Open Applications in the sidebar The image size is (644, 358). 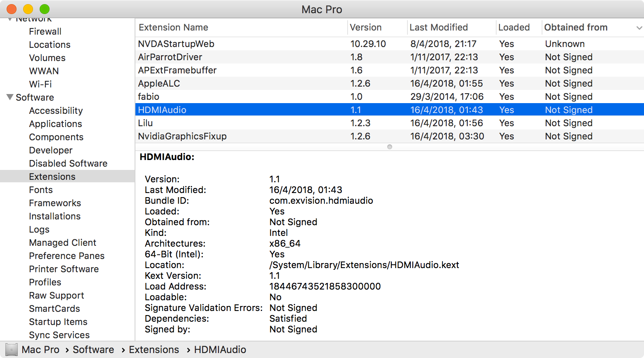(x=55, y=124)
